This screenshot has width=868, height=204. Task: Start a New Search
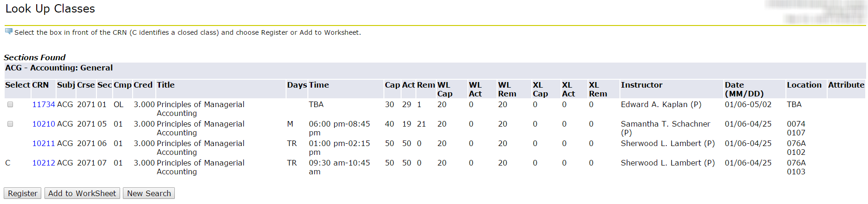[149, 193]
